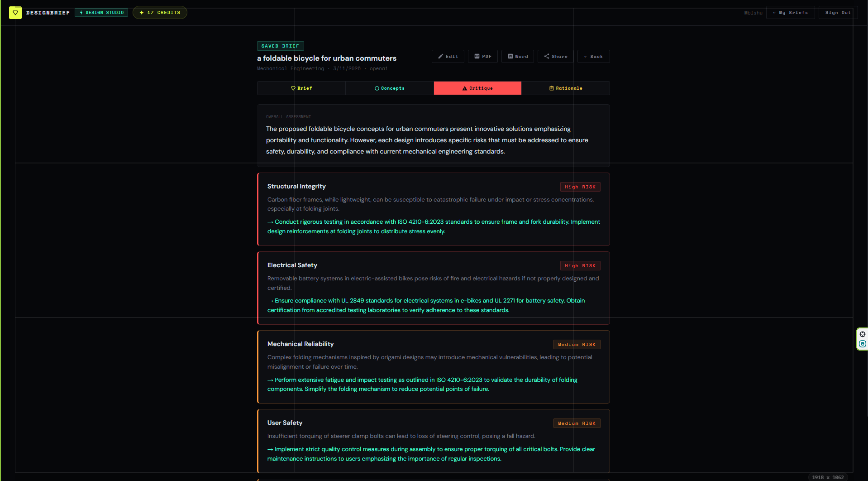Click the ESET extension icon
The height and width of the screenshot is (481, 868).
[863, 344]
